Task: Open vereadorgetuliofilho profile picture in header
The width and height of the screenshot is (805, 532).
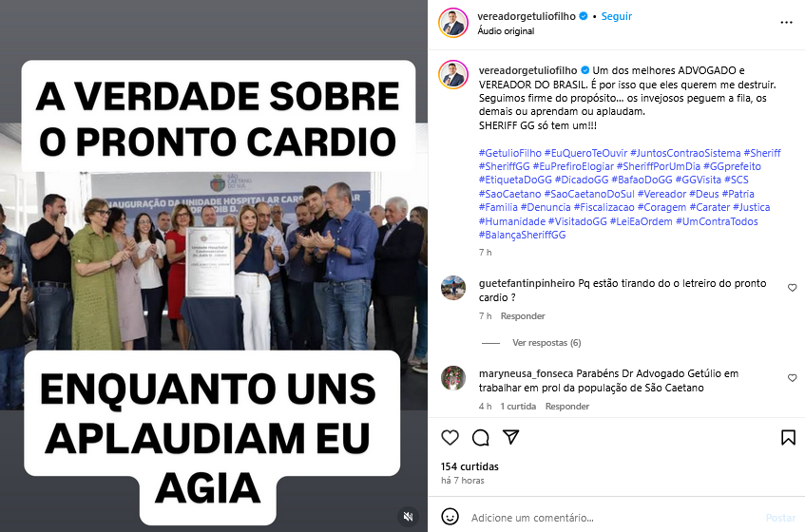Action: pos(452,23)
